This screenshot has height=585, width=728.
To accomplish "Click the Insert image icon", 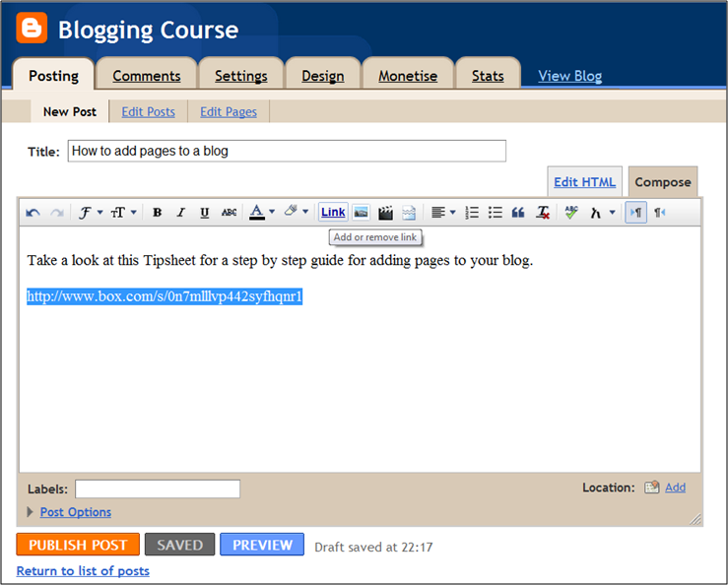I will pyautogui.click(x=361, y=213).
